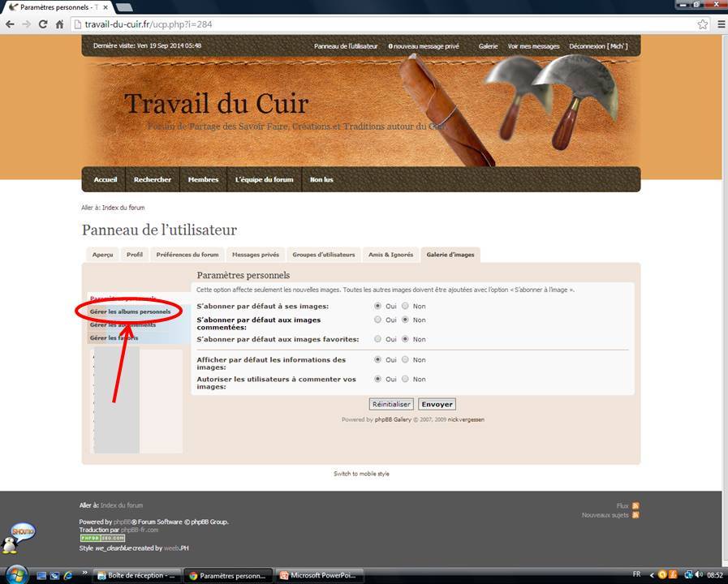Image resolution: width=728 pixels, height=584 pixels.
Task: Open Gérer les albums personnels link
Action: point(130,311)
